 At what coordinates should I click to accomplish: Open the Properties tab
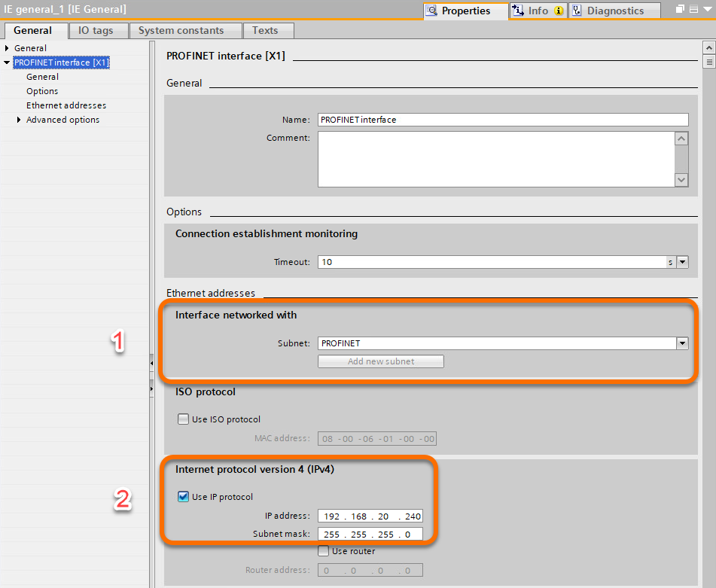click(x=466, y=11)
